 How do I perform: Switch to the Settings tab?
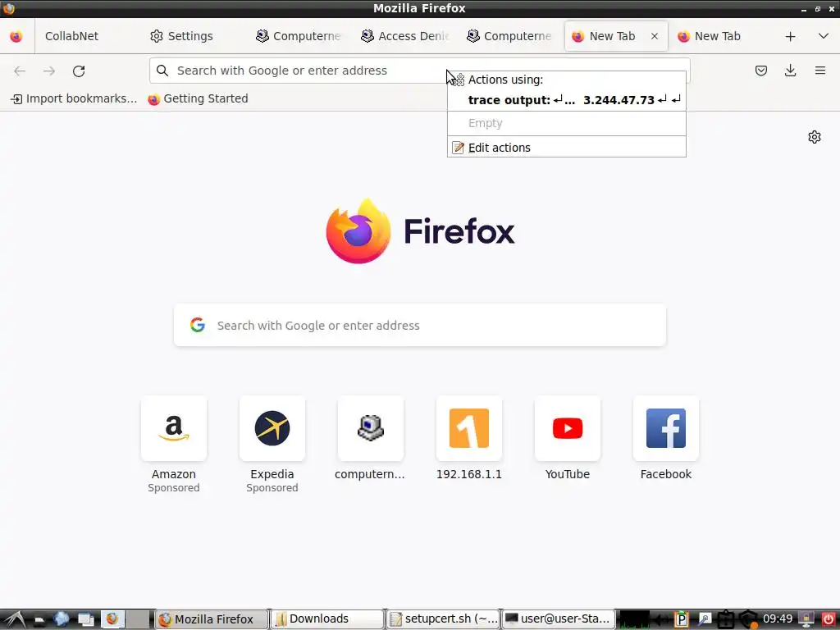pos(181,36)
